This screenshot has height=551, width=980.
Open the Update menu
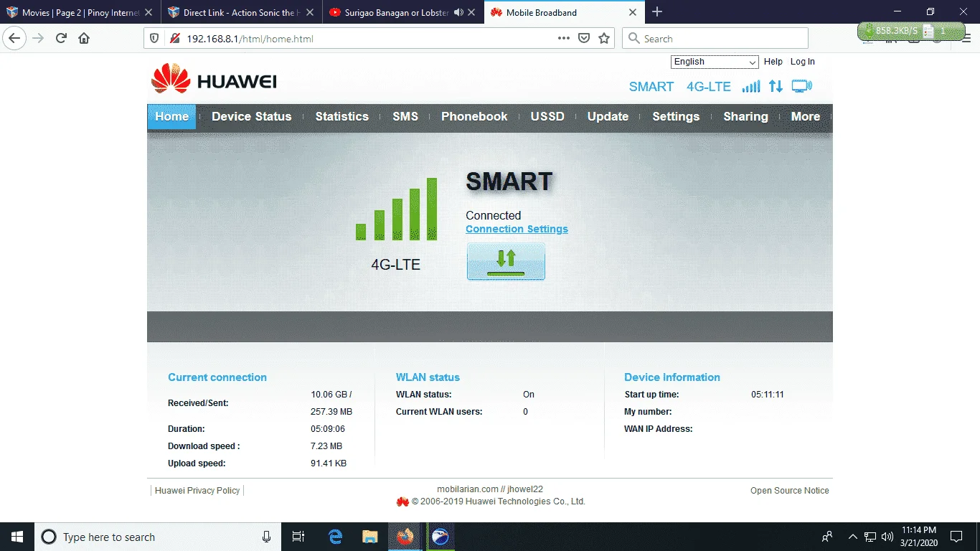[608, 117]
